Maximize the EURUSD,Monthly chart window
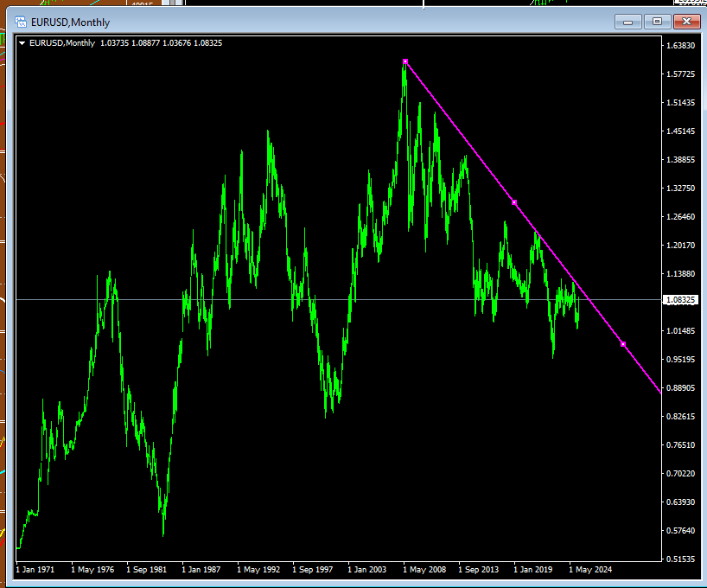Image resolution: width=707 pixels, height=588 pixels. click(657, 22)
